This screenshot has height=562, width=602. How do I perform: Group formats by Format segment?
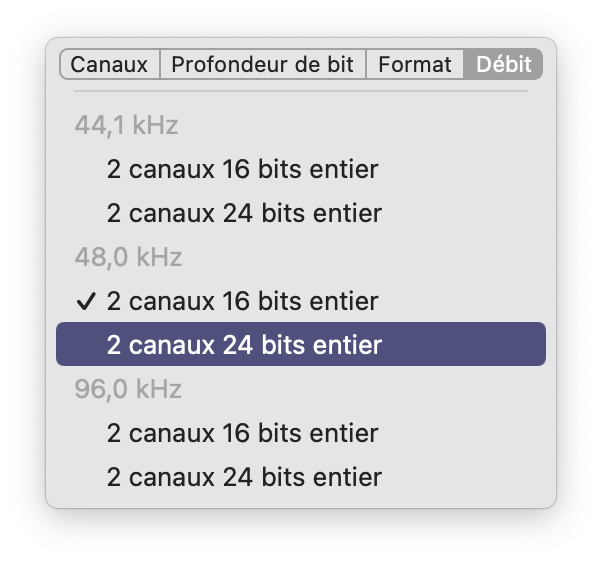pos(415,64)
